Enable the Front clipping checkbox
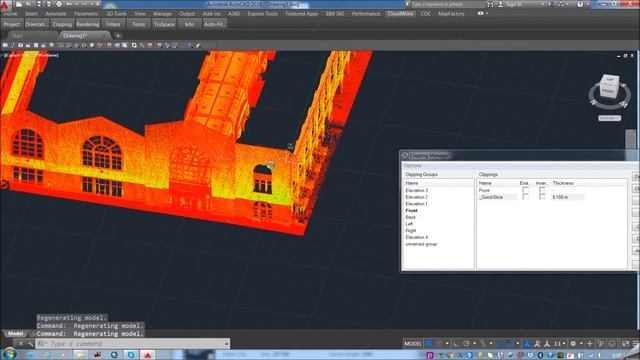 pyautogui.click(x=525, y=191)
